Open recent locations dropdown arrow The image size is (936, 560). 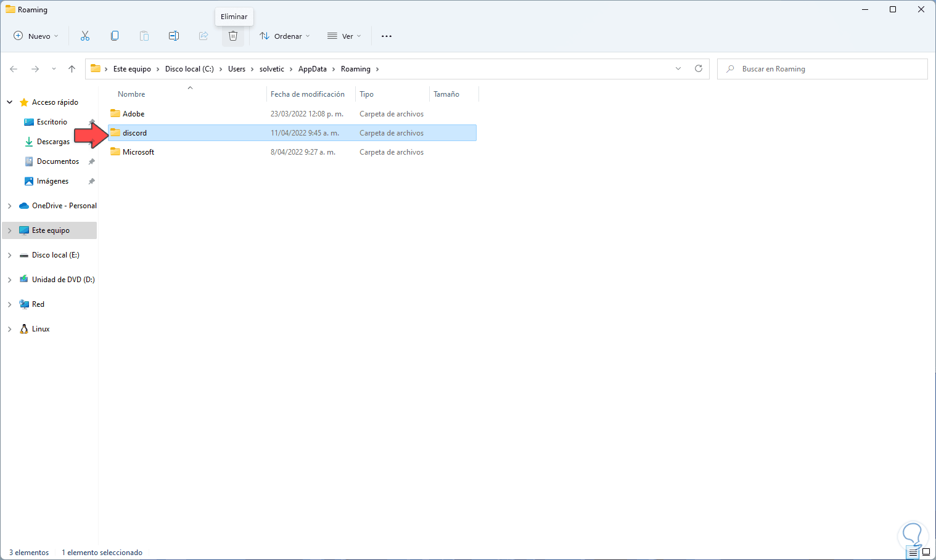tap(54, 69)
